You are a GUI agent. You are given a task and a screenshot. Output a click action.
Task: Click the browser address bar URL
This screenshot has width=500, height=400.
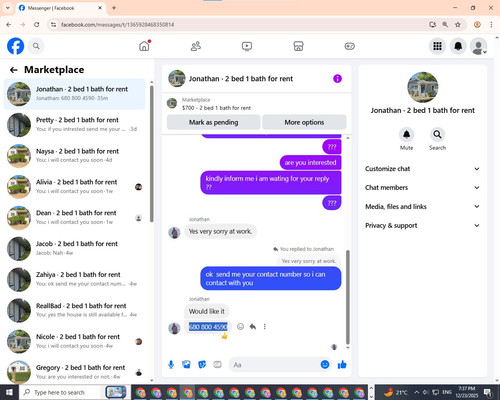(x=117, y=25)
